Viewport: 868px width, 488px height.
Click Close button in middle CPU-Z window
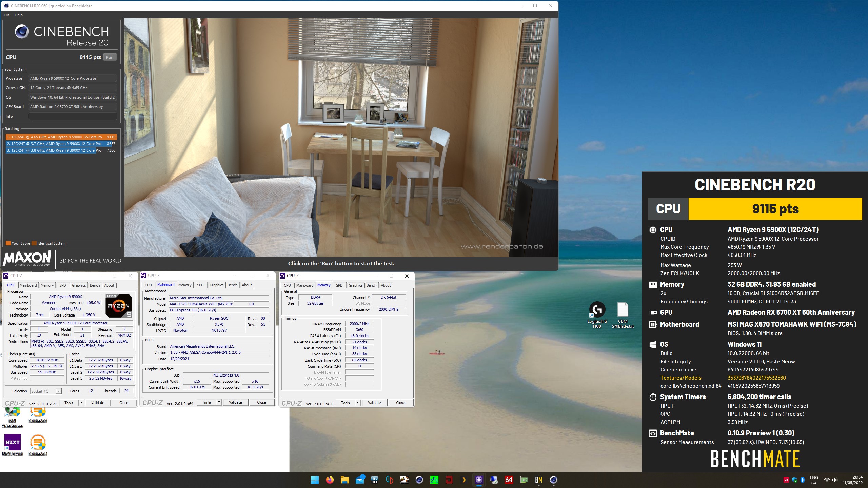point(261,402)
